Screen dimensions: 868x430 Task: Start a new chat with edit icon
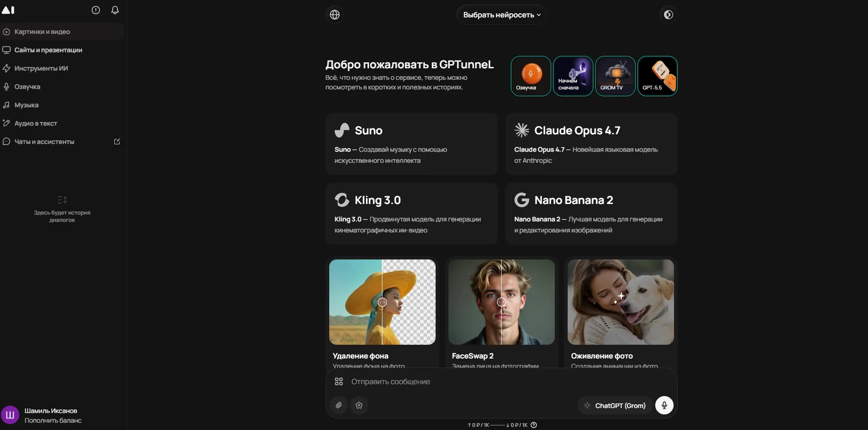pos(117,142)
